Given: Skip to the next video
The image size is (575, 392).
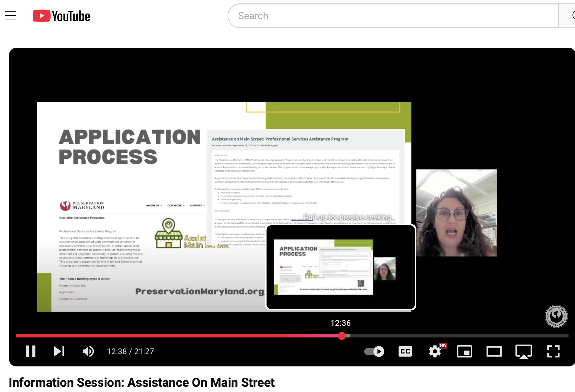Looking at the screenshot, I should pos(59,351).
